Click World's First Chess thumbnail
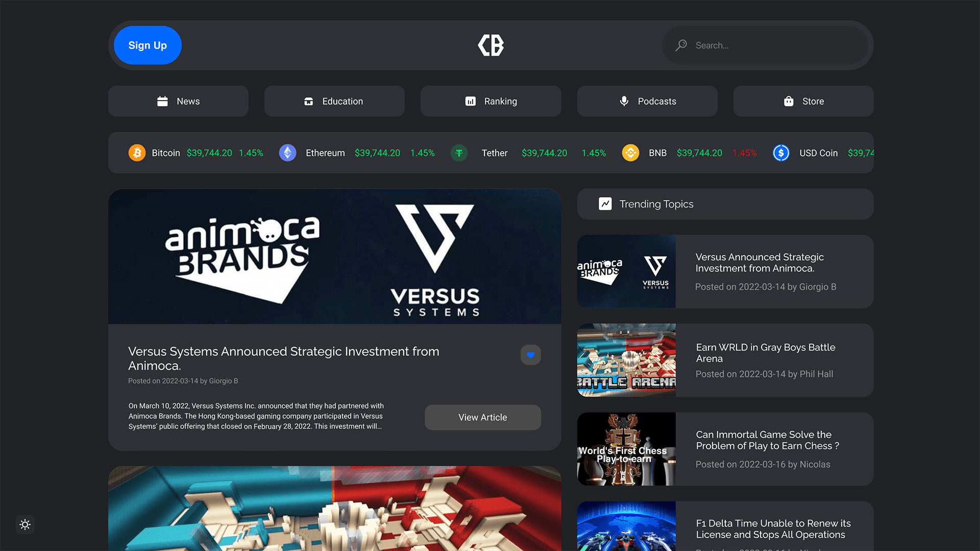 point(626,449)
